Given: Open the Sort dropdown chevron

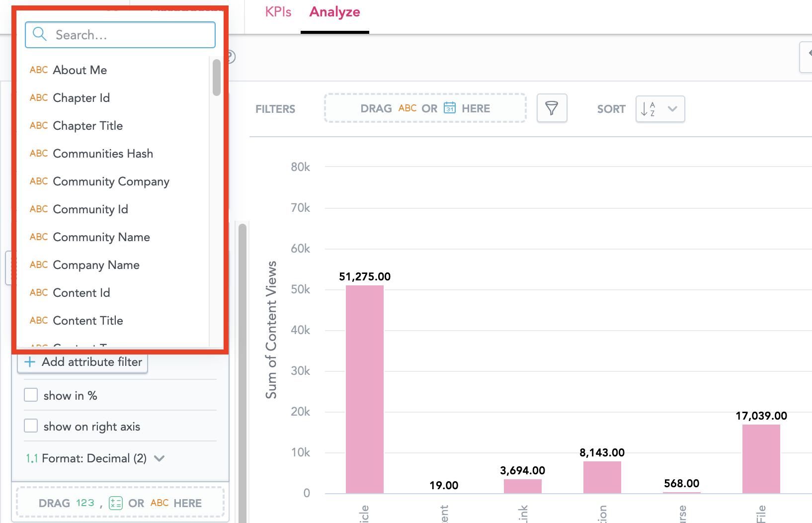Looking at the screenshot, I should coord(672,109).
